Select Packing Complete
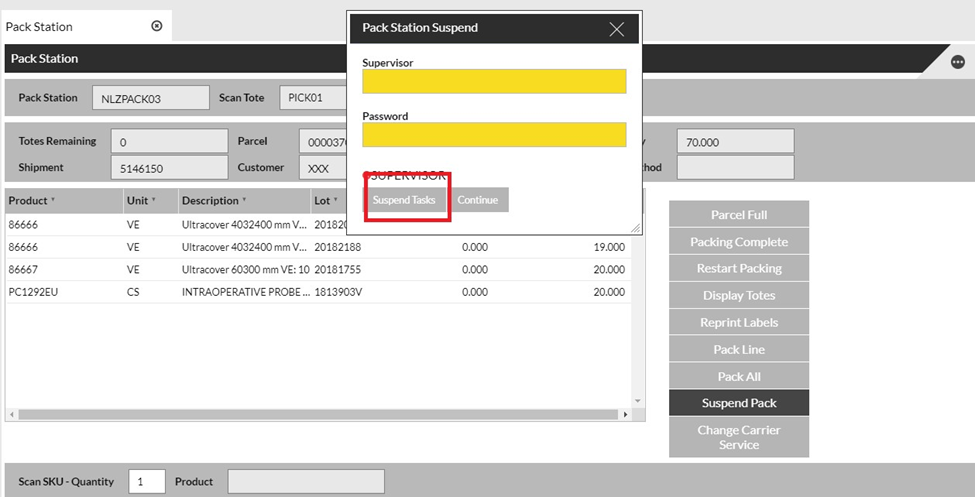The image size is (975, 497). click(x=738, y=242)
